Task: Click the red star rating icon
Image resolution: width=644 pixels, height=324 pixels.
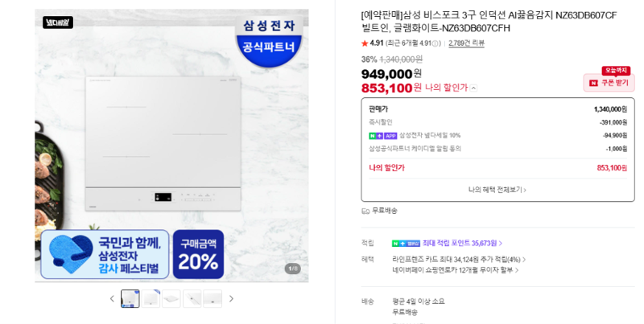Action: click(x=365, y=43)
